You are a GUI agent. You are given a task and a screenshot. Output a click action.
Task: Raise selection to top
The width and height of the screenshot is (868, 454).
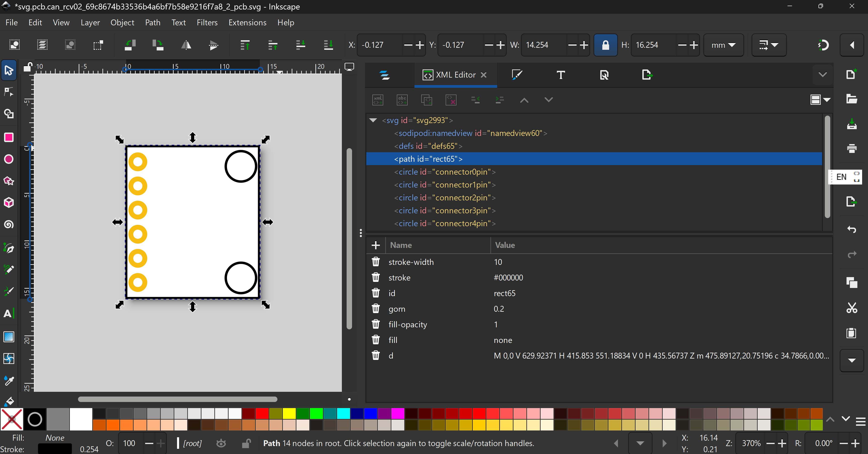click(245, 45)
